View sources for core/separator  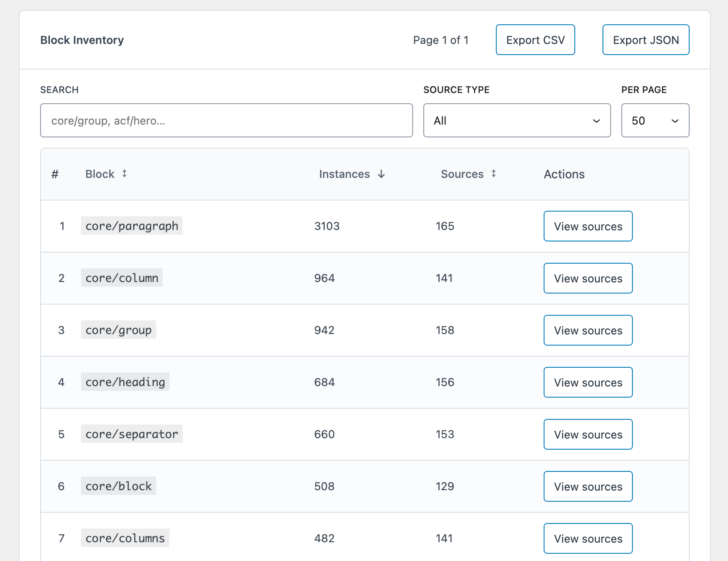[588, 434]
